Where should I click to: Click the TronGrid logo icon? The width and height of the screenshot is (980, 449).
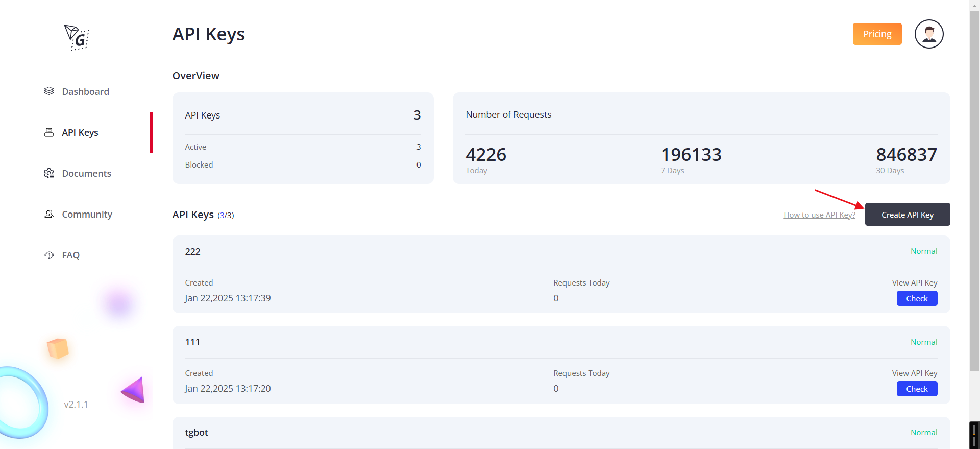point(77,37)
